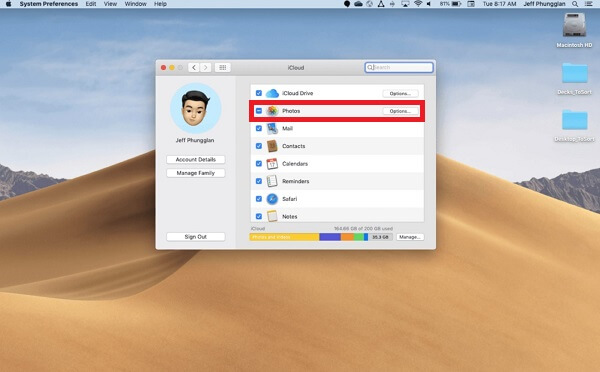Click the menu bar clock Tue 8:17 AM
This screenshot has height=372, width=600.
(499, 4)
